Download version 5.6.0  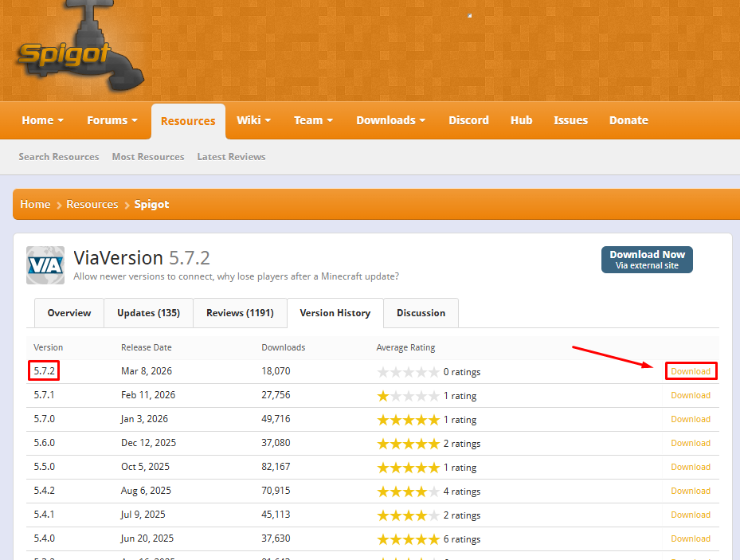pos(691,443)
